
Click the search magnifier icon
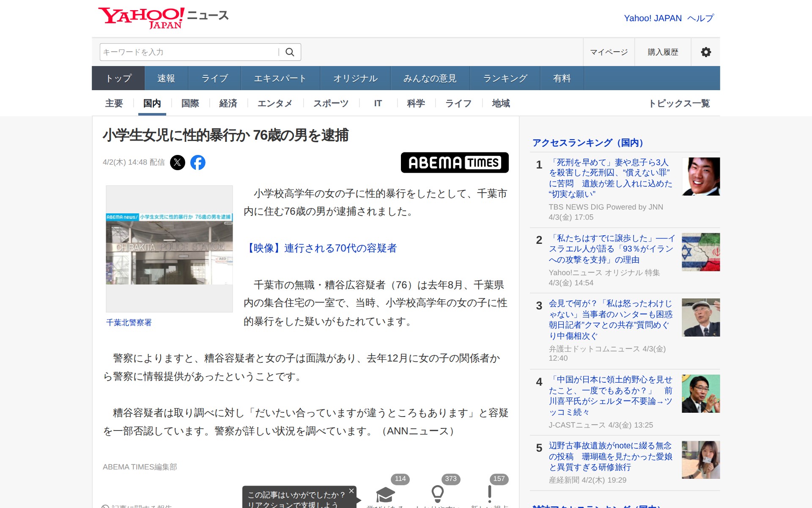pyautogui.click(x=290, y=52)
